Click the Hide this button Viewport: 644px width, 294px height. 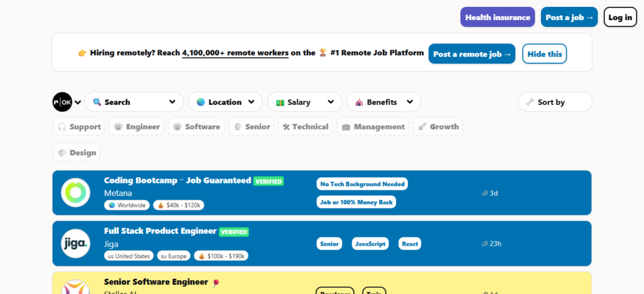tap(544, 54)
